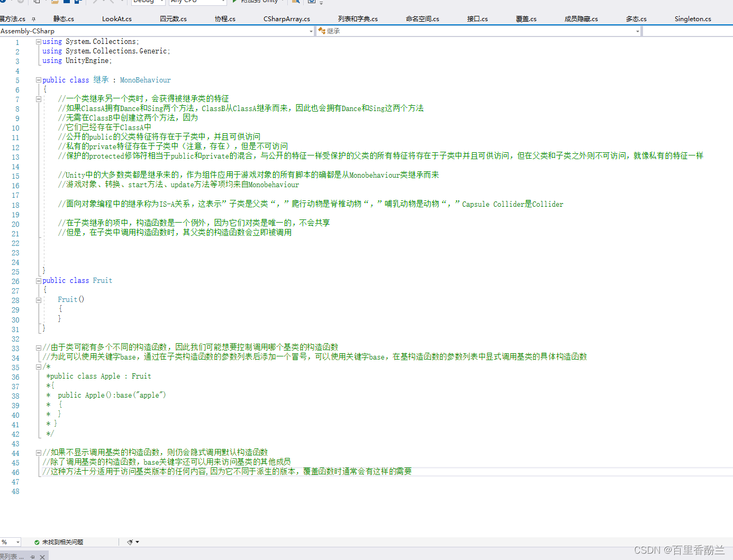Screen dimensions: 733x560
Task: Click 'using UnityEngine;' on line 3
Action: pos(77,61)
